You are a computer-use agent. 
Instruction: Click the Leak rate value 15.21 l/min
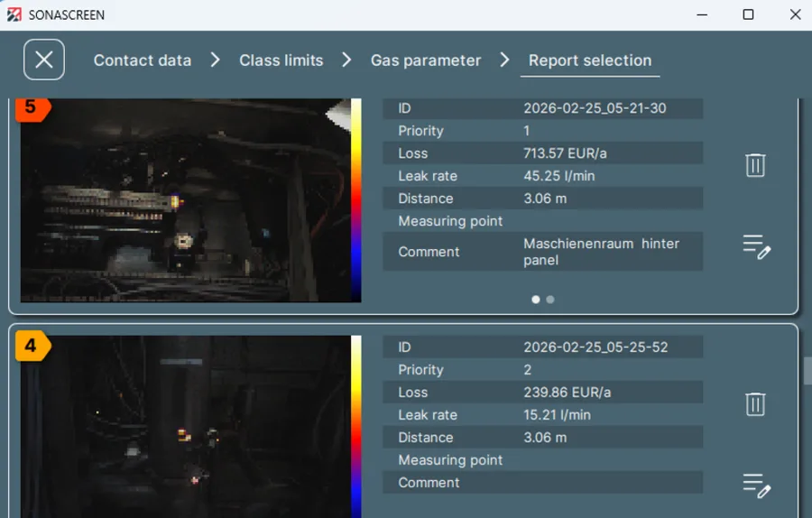pos(557,415)
